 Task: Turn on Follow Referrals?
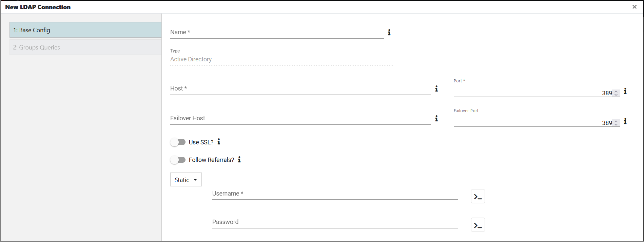point(178,160)
